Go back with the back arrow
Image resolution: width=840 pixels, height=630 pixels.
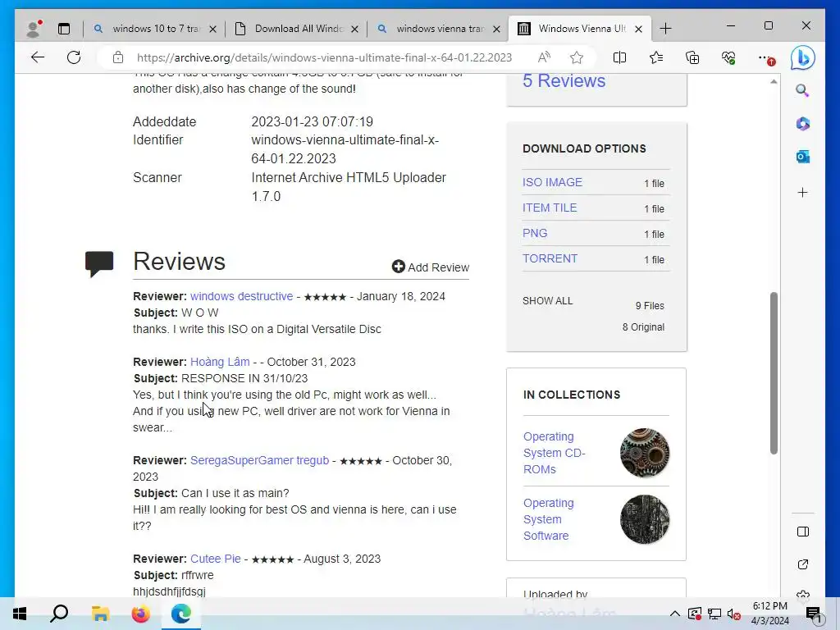pos(38,57)
